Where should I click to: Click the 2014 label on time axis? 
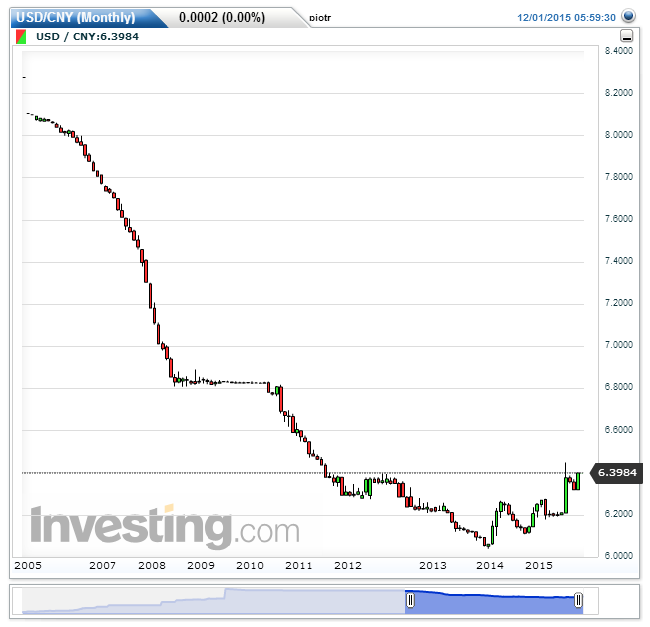click(490, 565)
